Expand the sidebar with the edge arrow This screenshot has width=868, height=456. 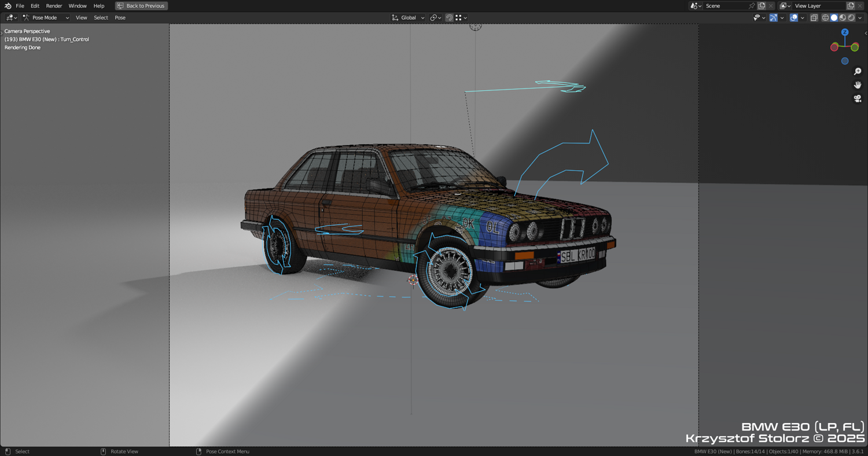(865, 33)
